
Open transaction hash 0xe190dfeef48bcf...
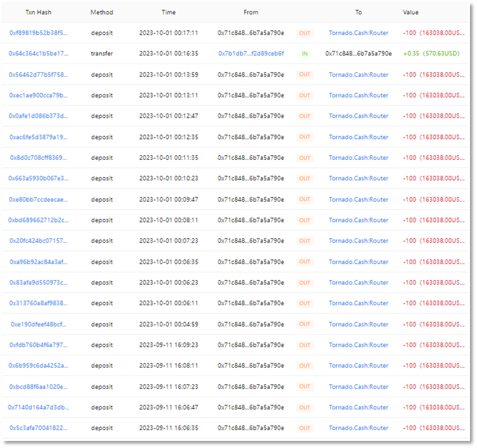(38, 324)
